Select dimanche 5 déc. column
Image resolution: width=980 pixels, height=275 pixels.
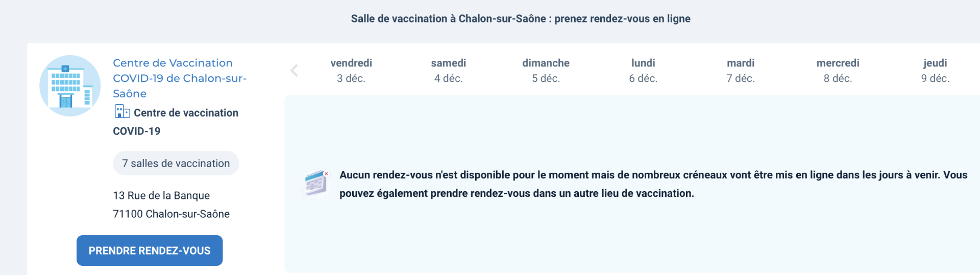[x=546, y=71]
